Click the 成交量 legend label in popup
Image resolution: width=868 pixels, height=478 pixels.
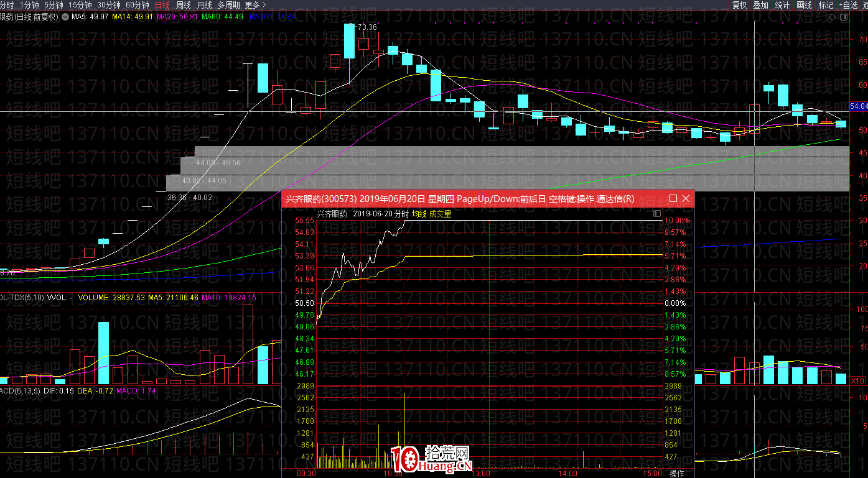[x=440, y=214]
